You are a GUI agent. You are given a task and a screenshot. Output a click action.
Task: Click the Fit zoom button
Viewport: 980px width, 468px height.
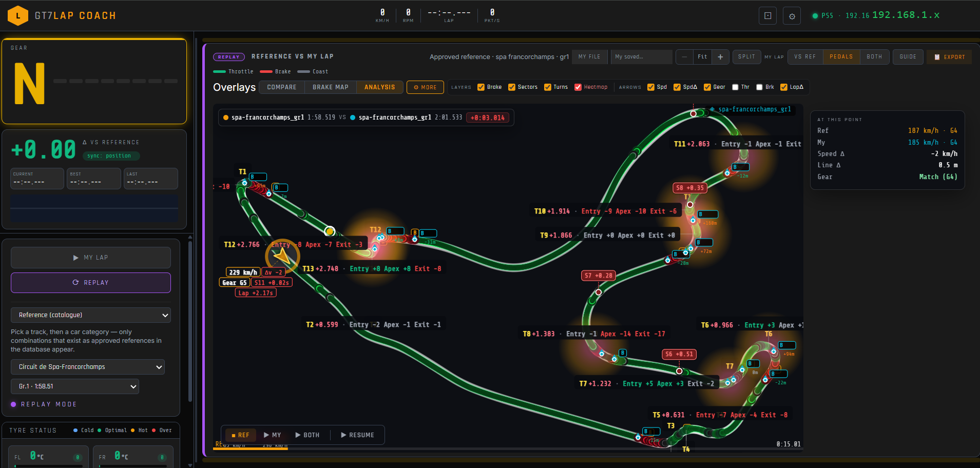pyautogui.click(x=702, y=57)
